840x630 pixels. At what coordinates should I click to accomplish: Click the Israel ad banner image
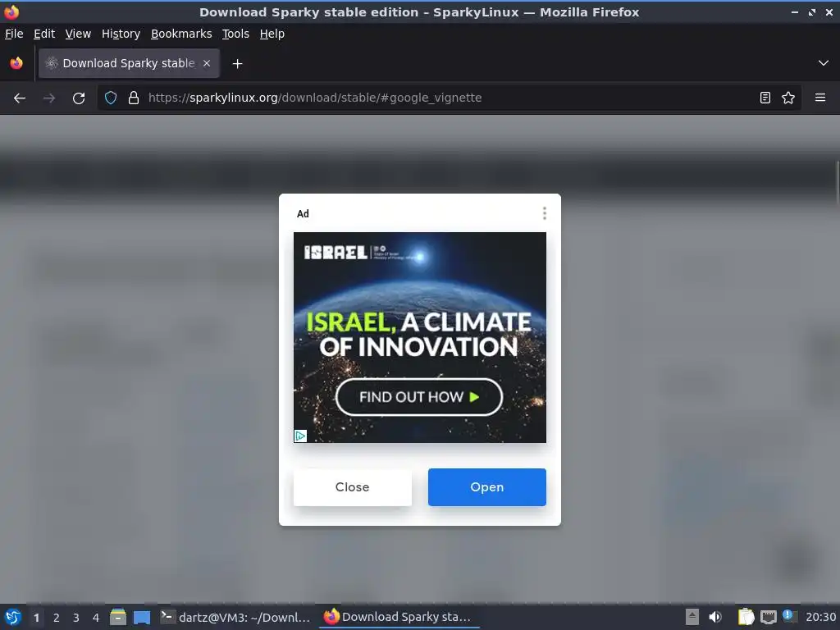click(420, 337)
